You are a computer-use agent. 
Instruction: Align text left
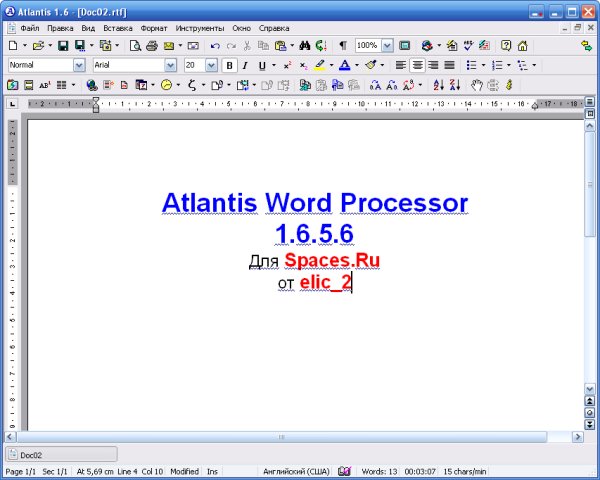(x=401, y=65)
